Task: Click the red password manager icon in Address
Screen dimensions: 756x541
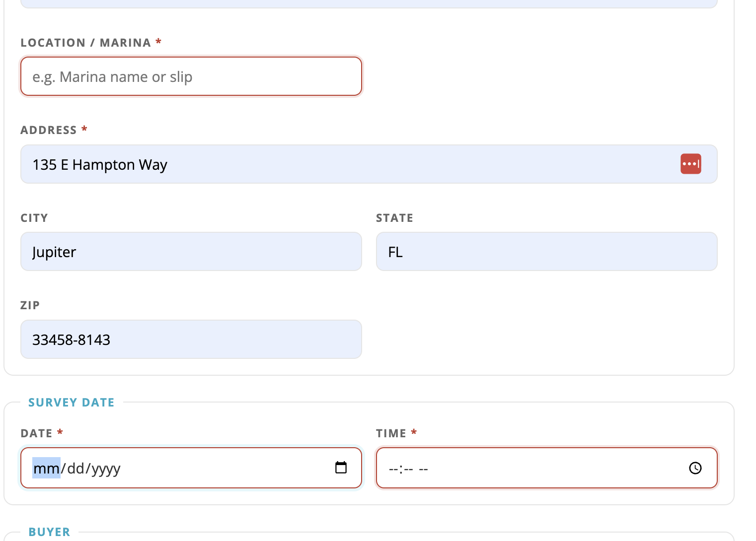Action: [x=690, y=164]
